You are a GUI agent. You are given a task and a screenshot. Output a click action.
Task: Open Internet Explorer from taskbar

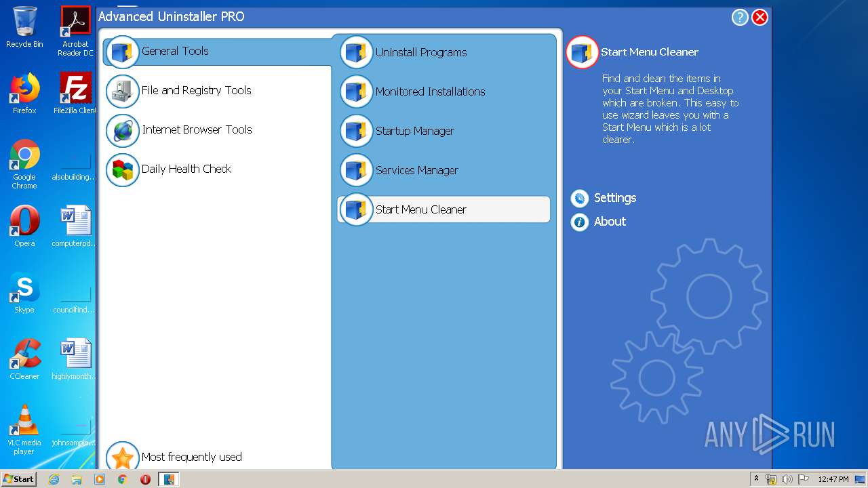[x=54, y=479]
